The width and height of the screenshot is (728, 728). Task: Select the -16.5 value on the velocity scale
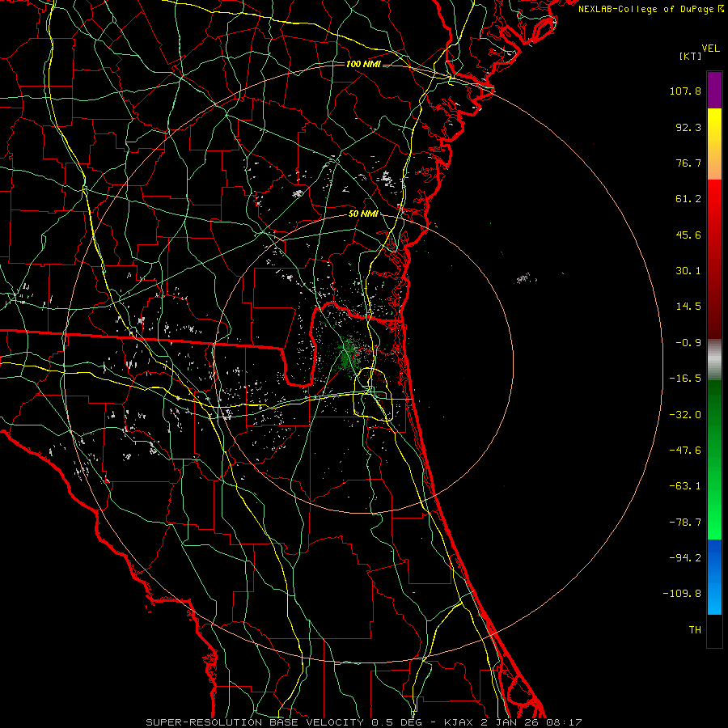[685, 379]
